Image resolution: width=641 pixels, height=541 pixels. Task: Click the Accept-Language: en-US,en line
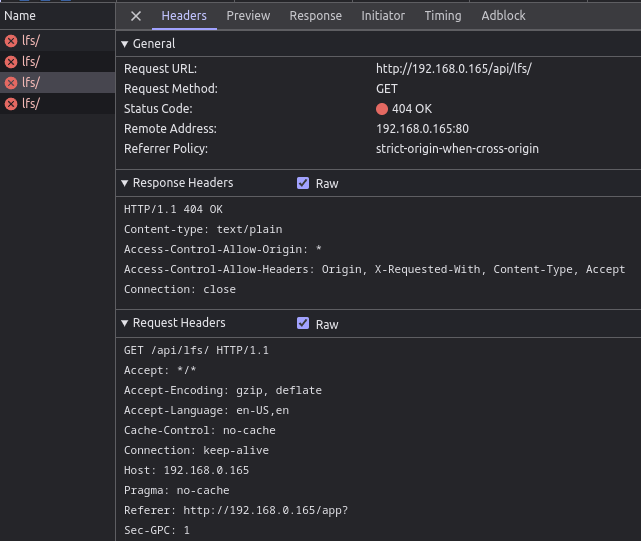tap(206, 410)
